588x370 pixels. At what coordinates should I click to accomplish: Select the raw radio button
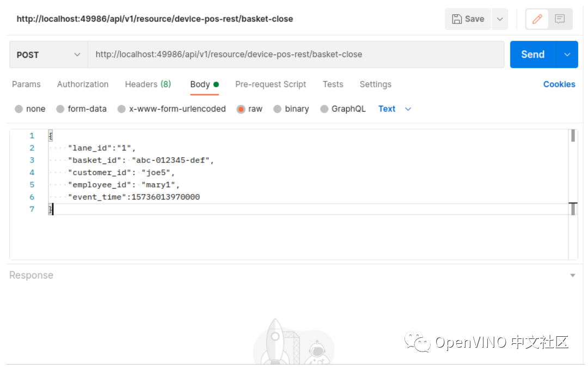click(x=241, y=109)
